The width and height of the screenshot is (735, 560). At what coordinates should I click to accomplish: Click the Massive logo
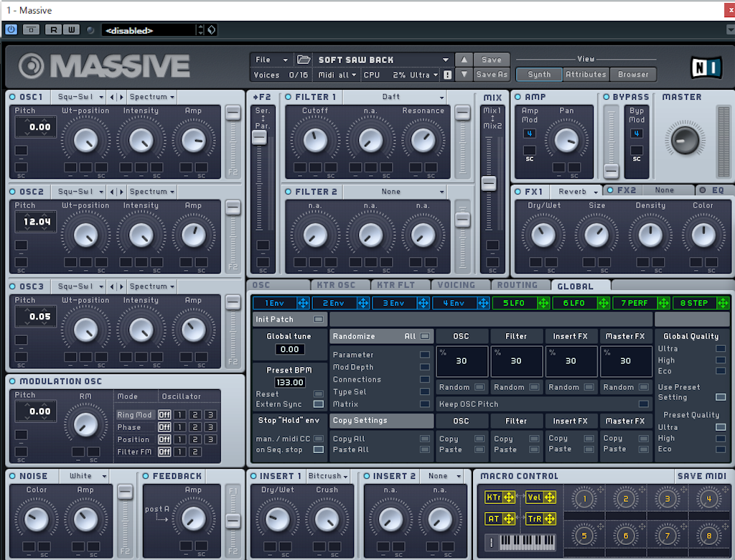click(x=104, y=65)
